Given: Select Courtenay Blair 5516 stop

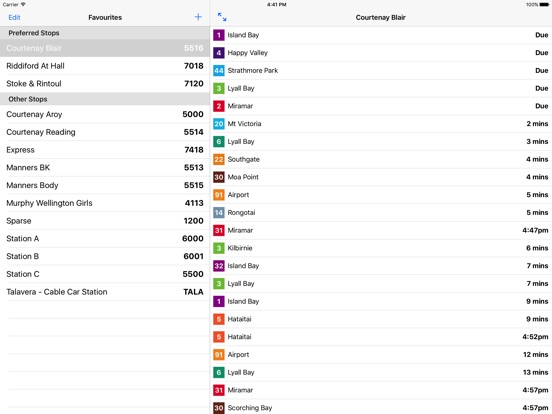Looking at the screenshot, I should point(105,48).
